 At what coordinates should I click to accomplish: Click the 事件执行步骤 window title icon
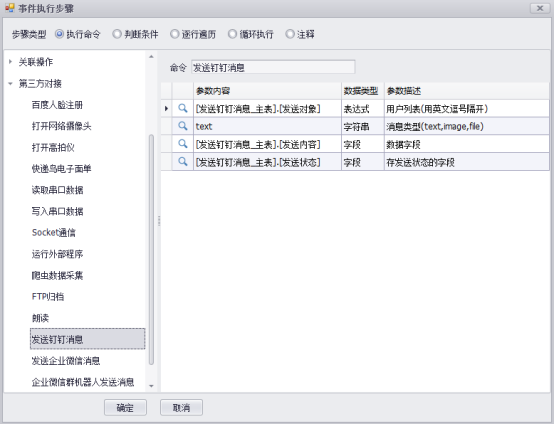click(10, 8)
